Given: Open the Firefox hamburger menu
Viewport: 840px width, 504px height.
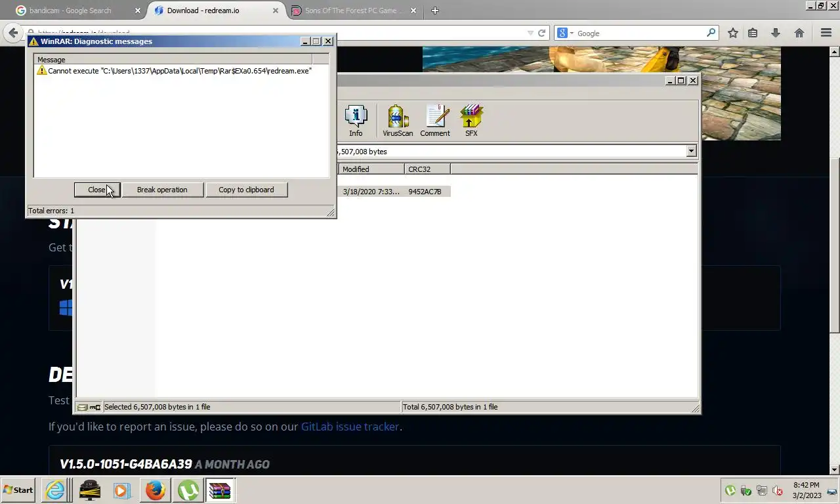Looking at the screenshot, I should (826, 33).
